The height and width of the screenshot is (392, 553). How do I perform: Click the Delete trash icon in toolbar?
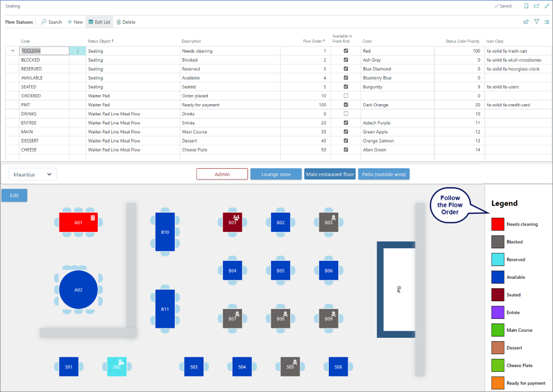click(x=119, y=22)
